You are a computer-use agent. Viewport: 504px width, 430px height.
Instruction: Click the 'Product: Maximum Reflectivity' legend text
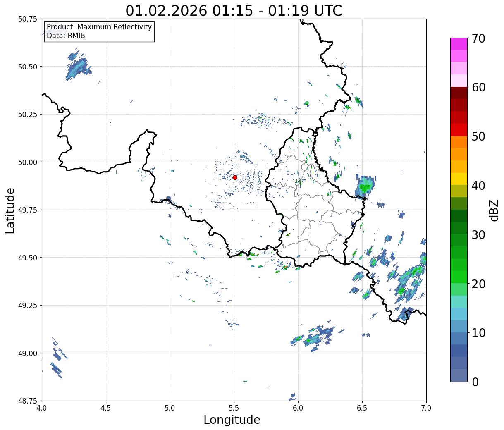[99, 27]
